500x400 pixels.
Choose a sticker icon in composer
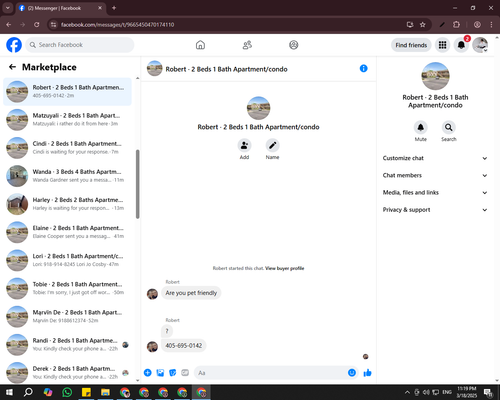point(173,373)
